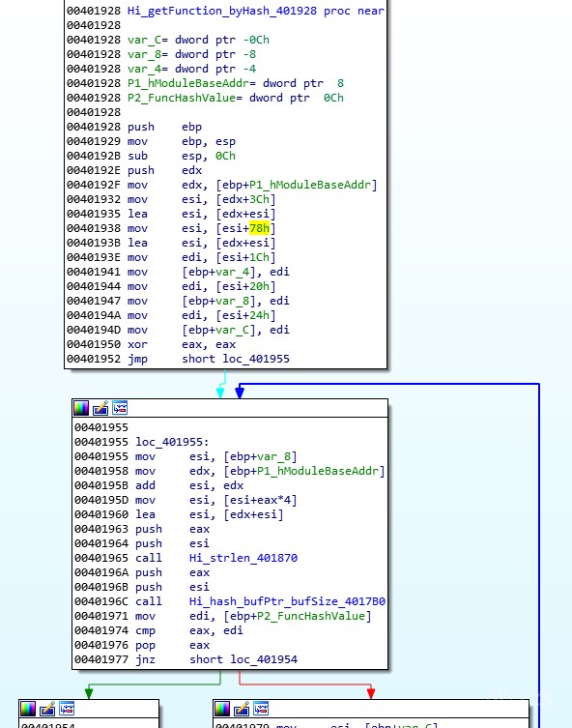Click the group nodes icon in the bottom-left 00401954 block
572x728 pixels.
[67, 709]
